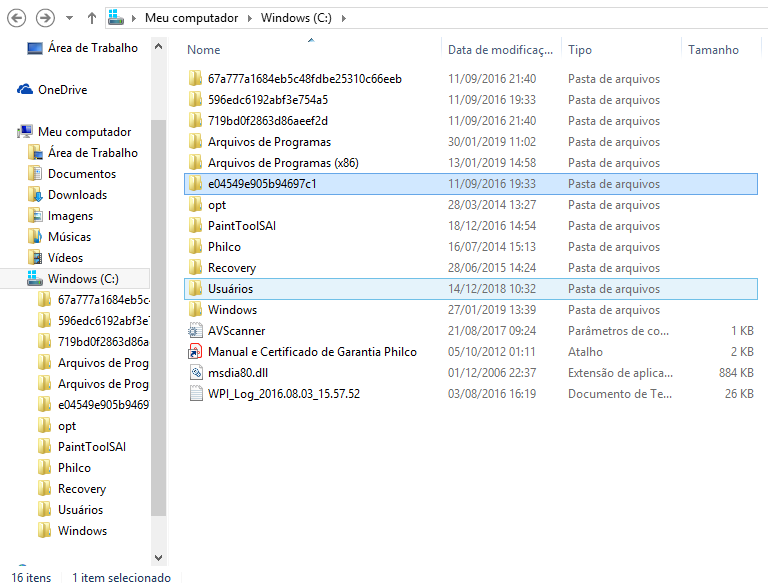
Task: Select the e04549e905b94697c1 folder icon in the list
Action: [195, 184]
